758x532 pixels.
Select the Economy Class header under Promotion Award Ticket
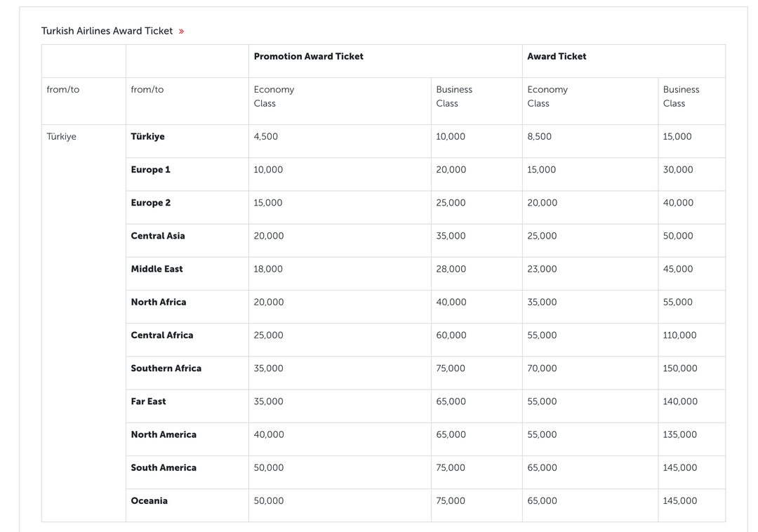click(274, 96)
